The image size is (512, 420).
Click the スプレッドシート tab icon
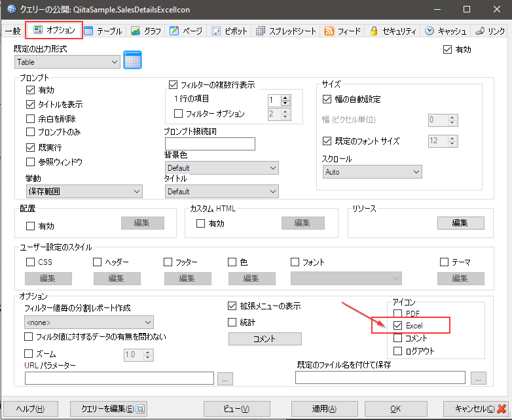pos(260,31)
